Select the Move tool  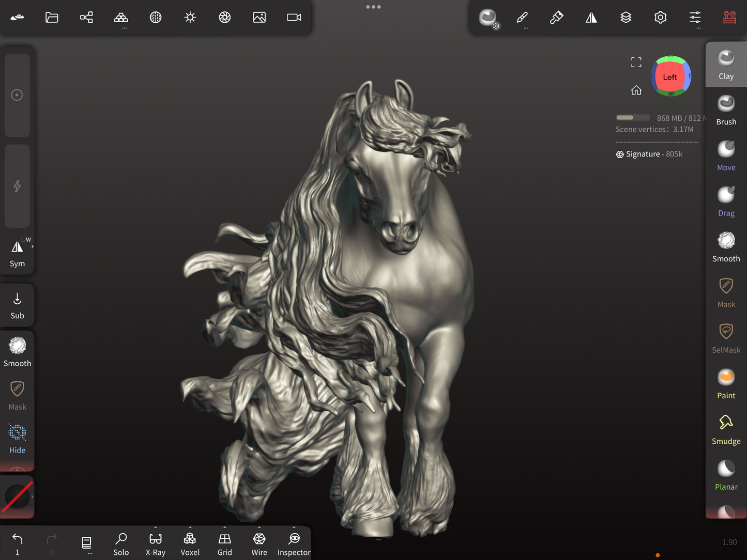726,155
